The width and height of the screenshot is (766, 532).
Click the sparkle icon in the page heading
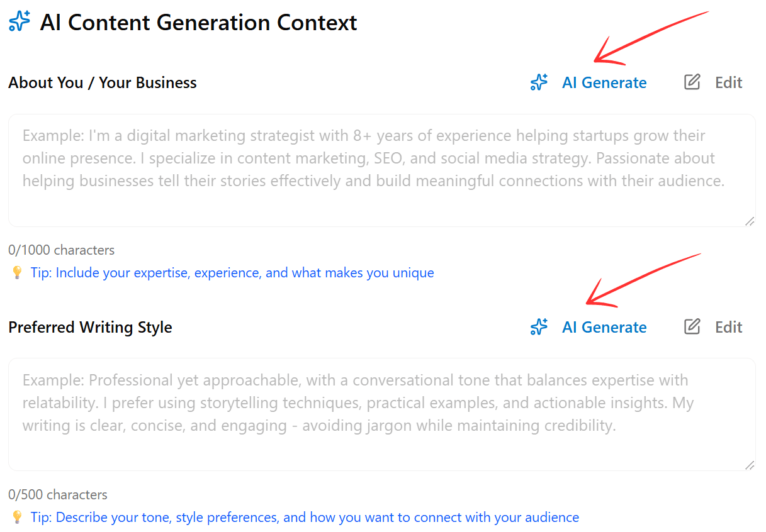(20, 22)
